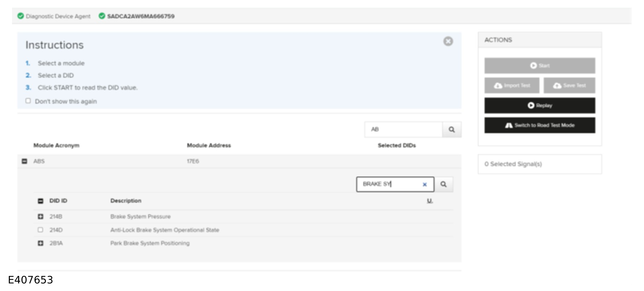The height and width of the screenshot is (291, 644).
Task: Tick the checkbox for DID 214D
Action: [40, 230]
